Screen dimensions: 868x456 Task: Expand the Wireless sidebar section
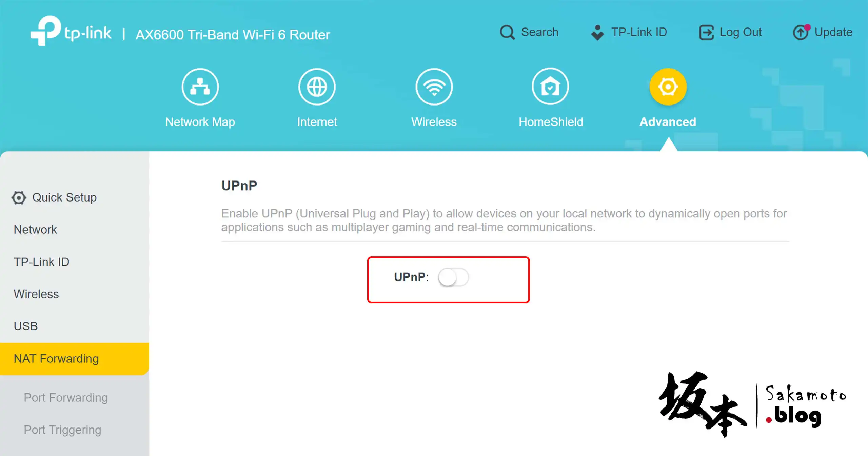coord(36,294)
